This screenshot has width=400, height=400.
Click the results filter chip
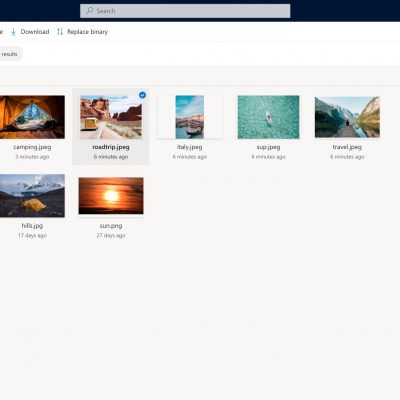pos(10,54)
